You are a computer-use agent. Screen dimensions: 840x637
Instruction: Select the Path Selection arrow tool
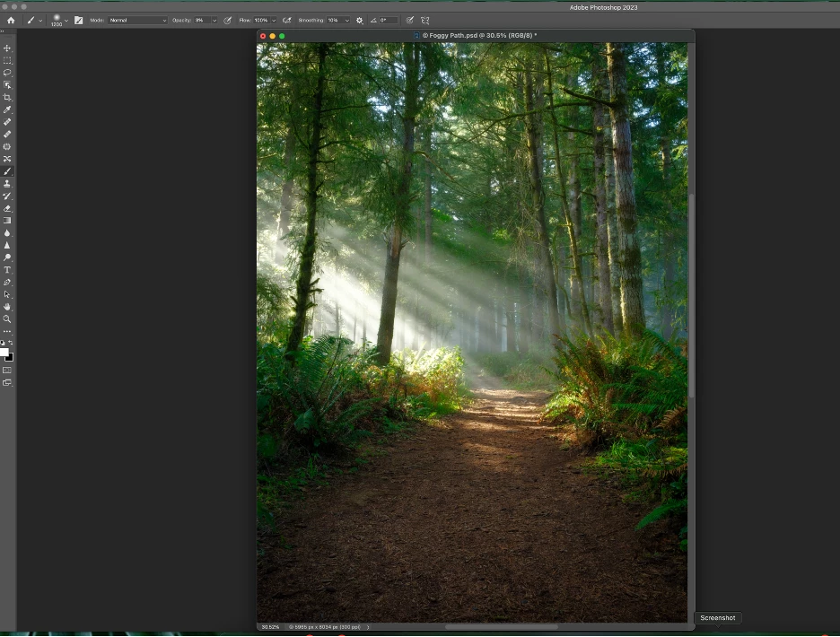tap(7, 294)
